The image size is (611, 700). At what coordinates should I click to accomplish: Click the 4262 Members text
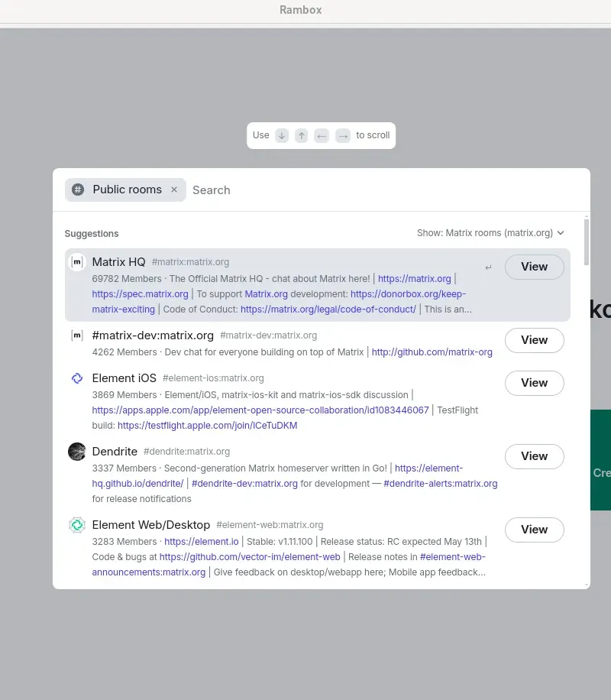tap(124, 352)
